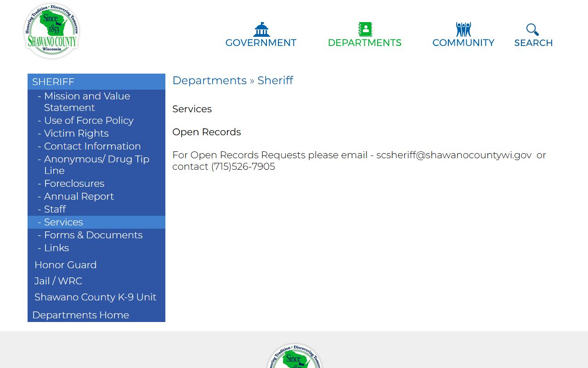This screenshot has height=368, width=588.
Task: Open the COMMUNITY menu label
Action: click(x=463, y=43)
